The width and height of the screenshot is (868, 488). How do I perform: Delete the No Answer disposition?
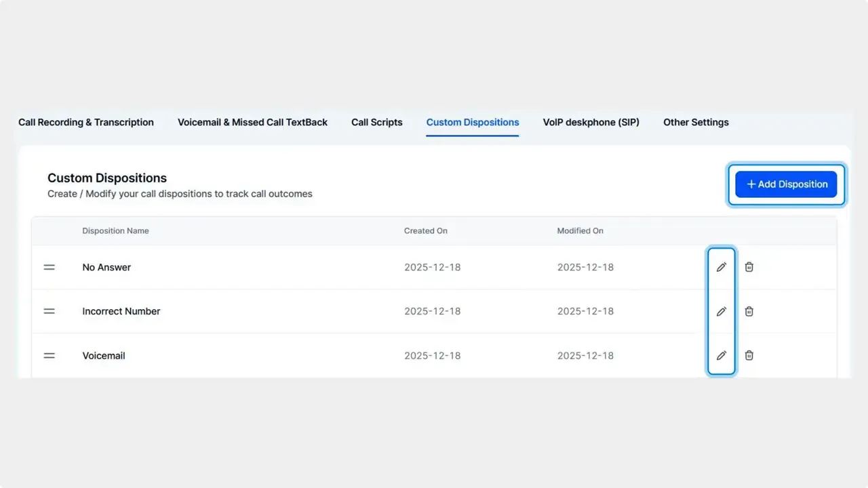coord(749,267)
